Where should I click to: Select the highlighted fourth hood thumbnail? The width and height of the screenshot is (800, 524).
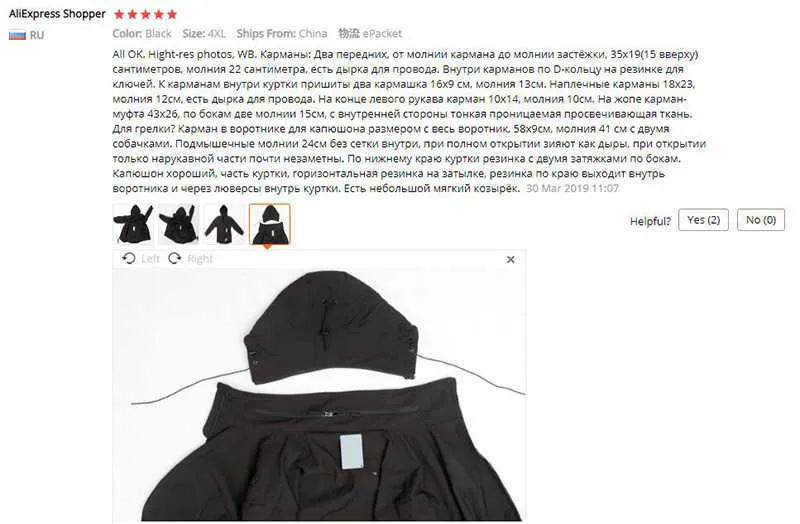point(269,224)
